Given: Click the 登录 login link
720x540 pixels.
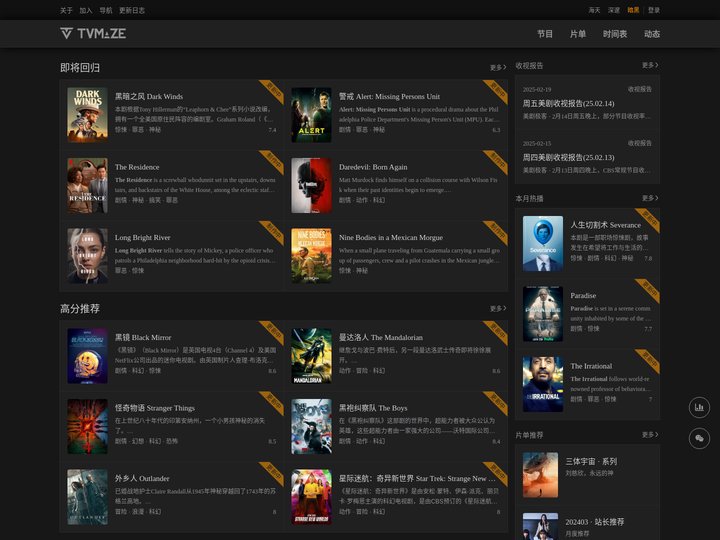Looking at the screenshot, I should coord(654,10).
